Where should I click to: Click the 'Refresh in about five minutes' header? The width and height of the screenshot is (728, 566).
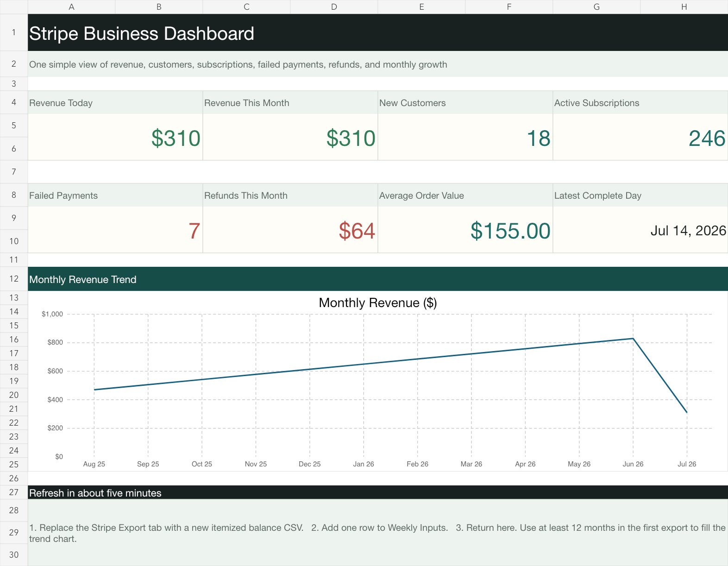point(378,492)
